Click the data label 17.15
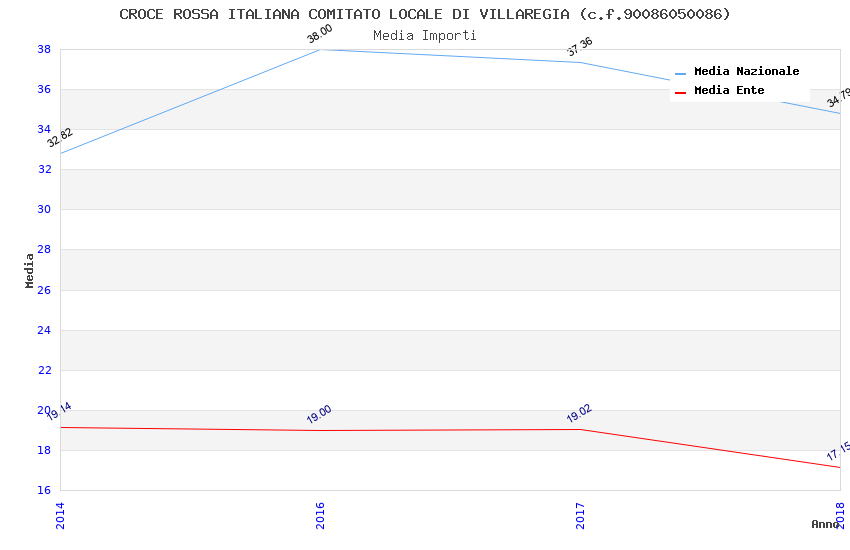 838,451
